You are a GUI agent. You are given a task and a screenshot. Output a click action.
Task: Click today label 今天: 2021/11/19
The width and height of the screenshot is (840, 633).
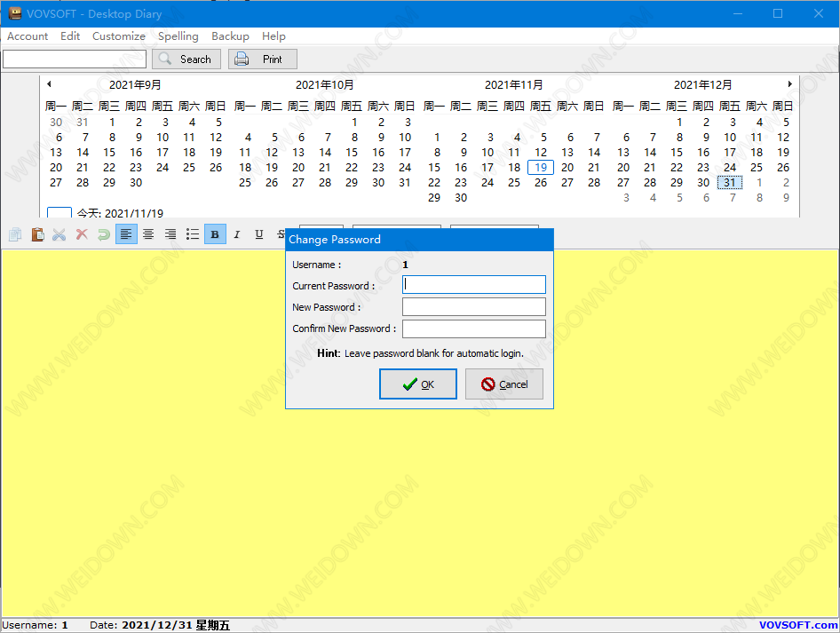pyautogui.click(x=120, y=213)
